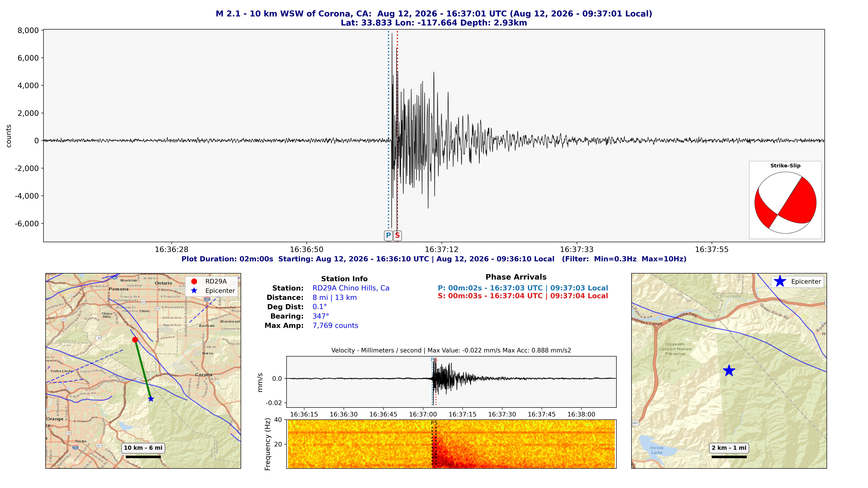Click the P arrival time text line

point(523,288)
